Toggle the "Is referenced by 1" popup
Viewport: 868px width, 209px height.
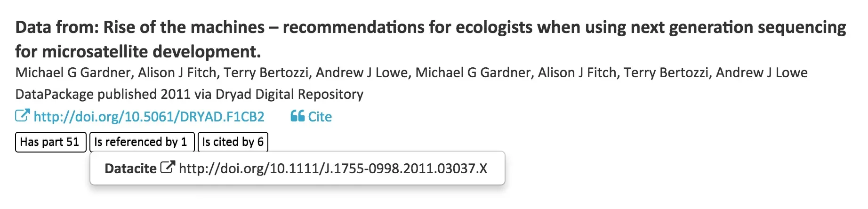(141, 142)
